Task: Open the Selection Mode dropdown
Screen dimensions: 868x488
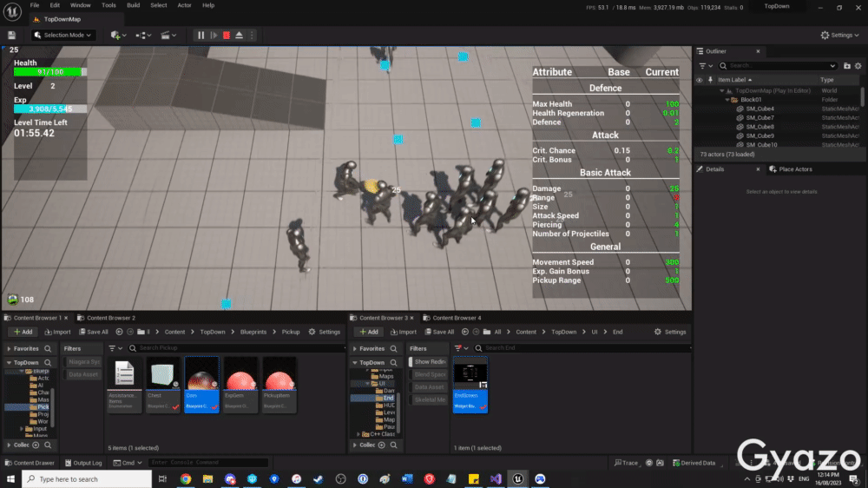Action: pyautogui.click(x=63, y=36)
